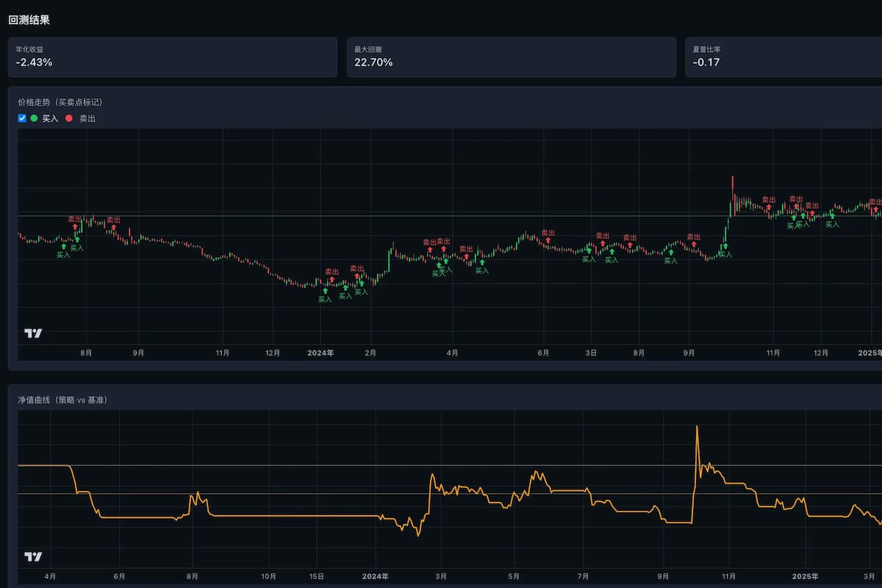The width and height of the screenshot is (882, 588).
Task: Select the 买入 arrow marker above 12月 label
Action: 831,215
